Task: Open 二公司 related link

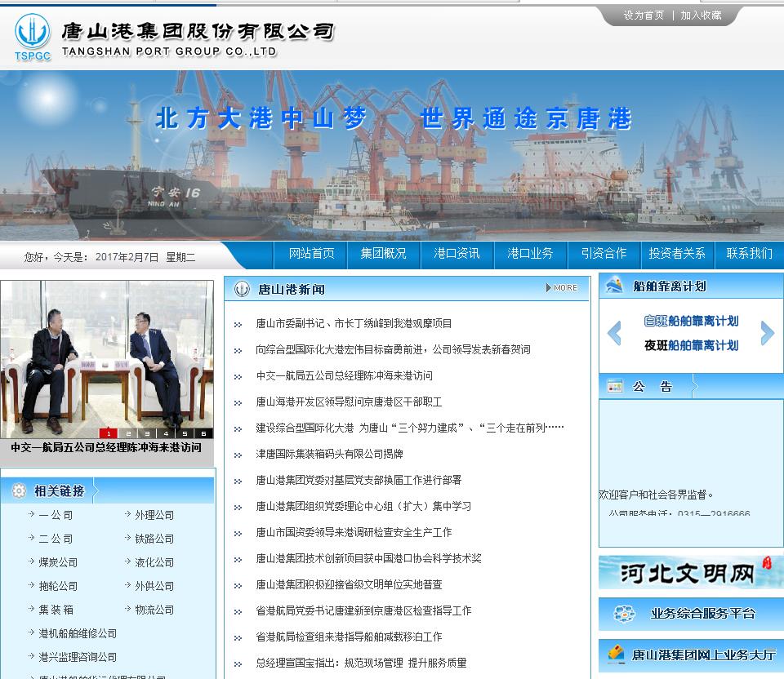Action: 56,539
